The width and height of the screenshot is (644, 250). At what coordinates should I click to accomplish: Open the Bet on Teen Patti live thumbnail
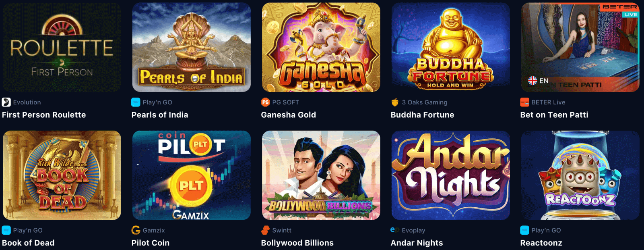click(x=580, y=47)
